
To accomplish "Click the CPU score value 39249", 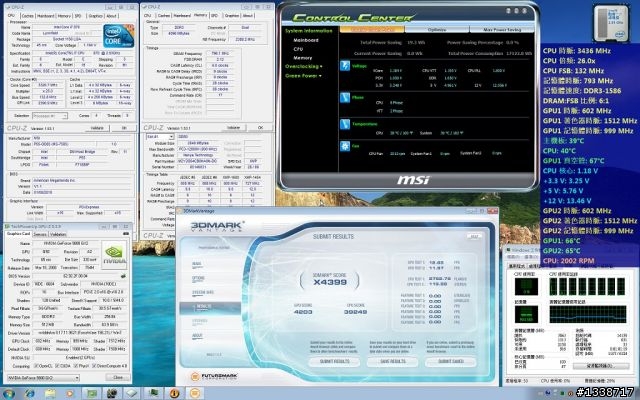I will click(355, 312).
